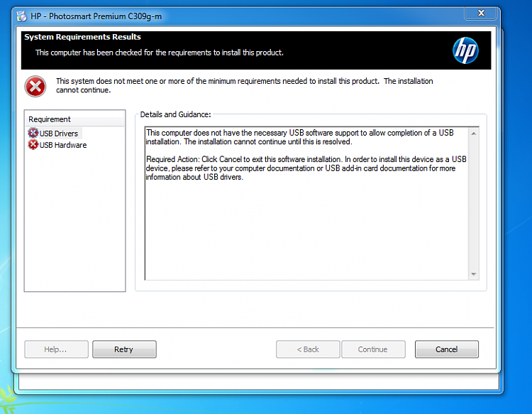Select the USB Drivers status icon
Image resolution: width=532 pixels, height=414 pixels.
click(x=33, y=133)
